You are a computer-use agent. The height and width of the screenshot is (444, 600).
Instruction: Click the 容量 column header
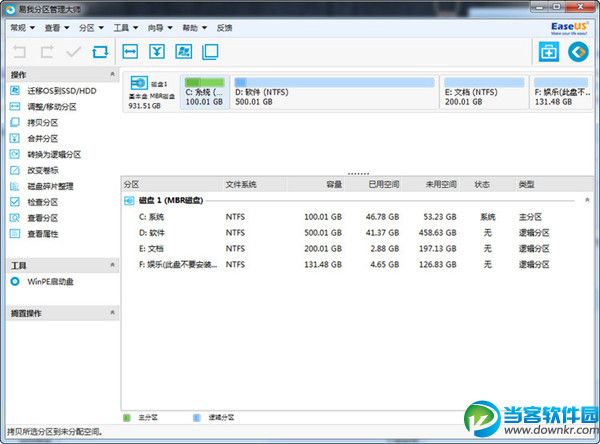pyautogui.click(x=315, y=184)
